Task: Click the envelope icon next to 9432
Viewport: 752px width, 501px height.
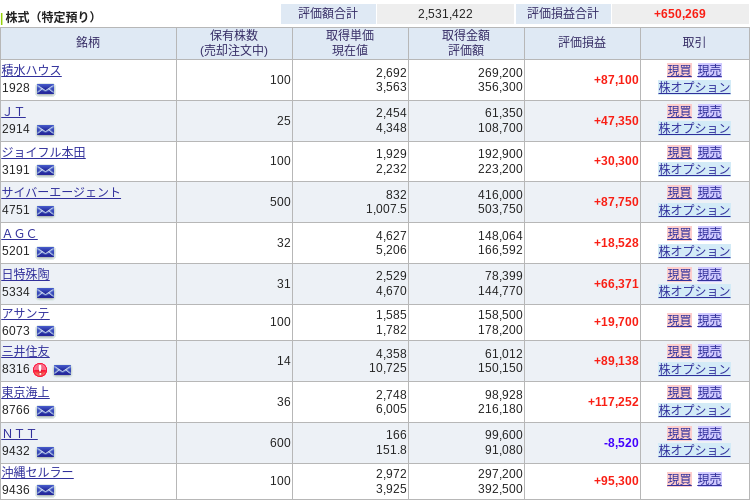Action: [x=46, y=452]
